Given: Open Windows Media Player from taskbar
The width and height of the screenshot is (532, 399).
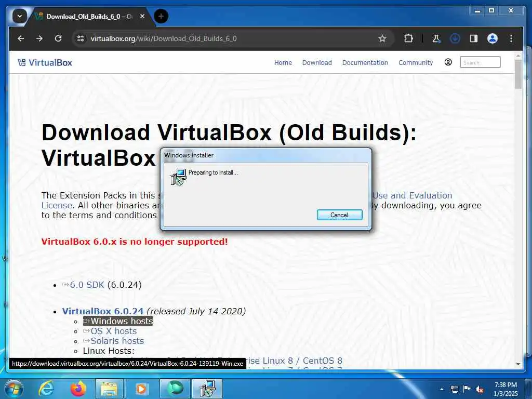Looking at the screenshot, I should 141,389.
